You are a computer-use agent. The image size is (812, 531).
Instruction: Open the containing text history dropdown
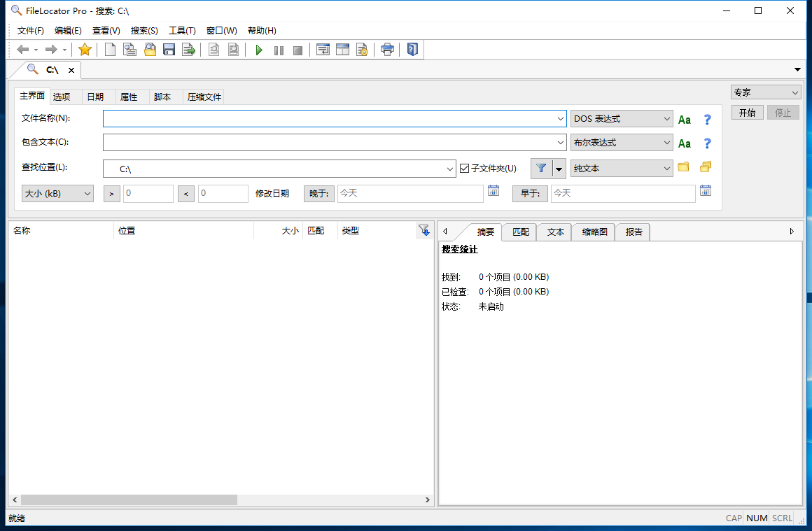[560, 142]
